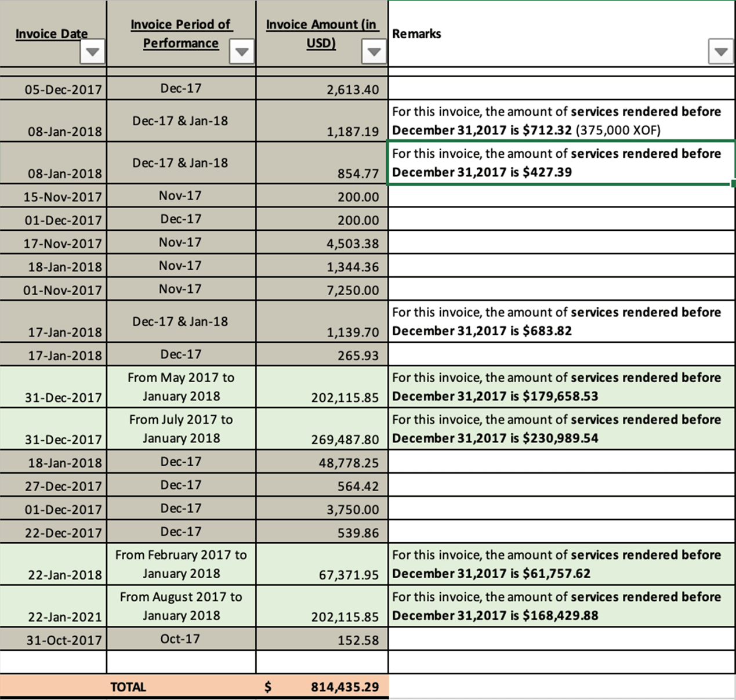The width and height of the screenshot is (736, 700).
Task: Select the amount cell 564.42
Action: 322,485
